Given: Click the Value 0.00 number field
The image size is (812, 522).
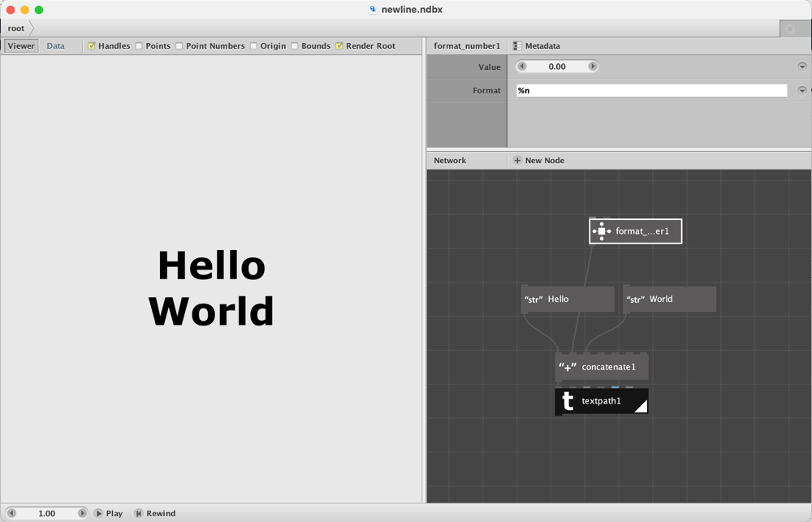Looking at the screenshot, I should pyautogui.click(x=557, y=67).
